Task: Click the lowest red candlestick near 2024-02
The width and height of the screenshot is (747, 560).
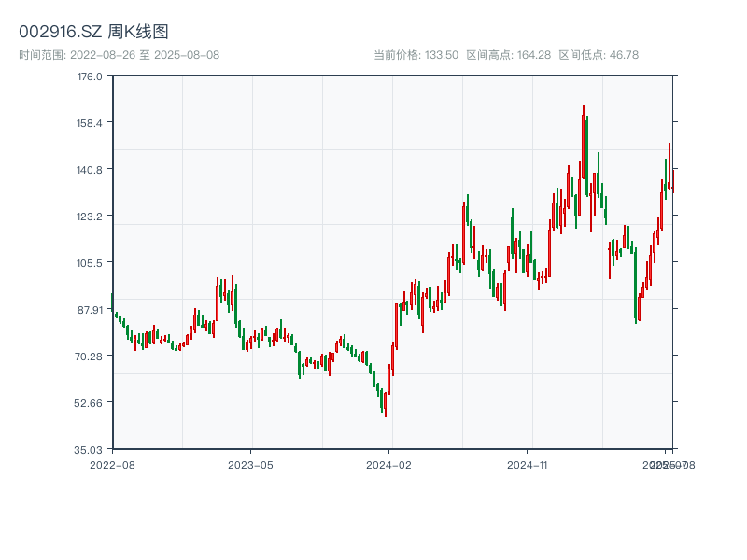Action: click(386, 403)
